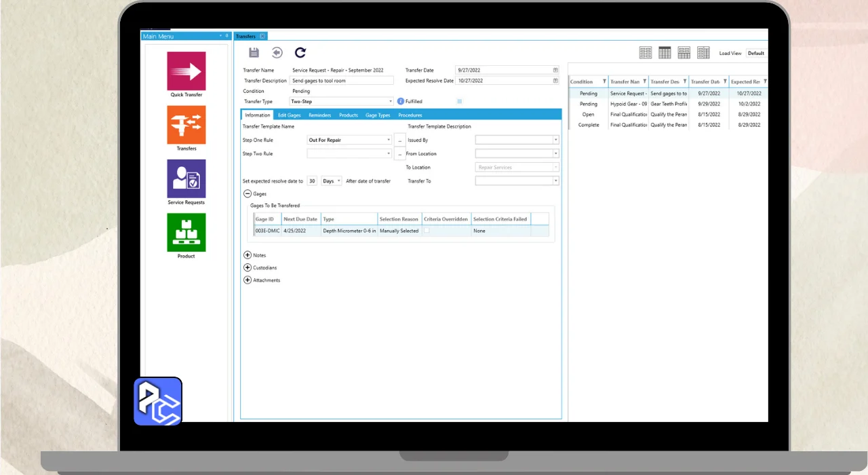Collapse the Gages section
The image size is (868, 475).
247,194
